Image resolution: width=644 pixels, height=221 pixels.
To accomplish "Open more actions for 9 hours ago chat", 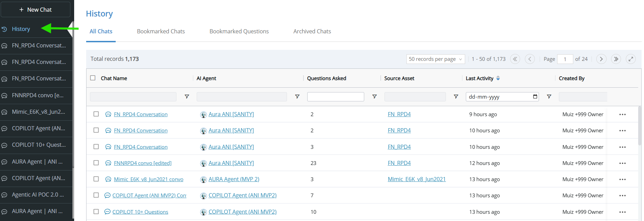I will click(x=622, y=114).
